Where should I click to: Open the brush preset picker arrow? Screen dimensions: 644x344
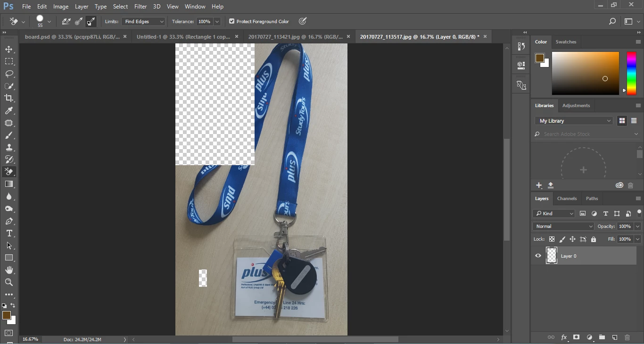pos(49,21)
